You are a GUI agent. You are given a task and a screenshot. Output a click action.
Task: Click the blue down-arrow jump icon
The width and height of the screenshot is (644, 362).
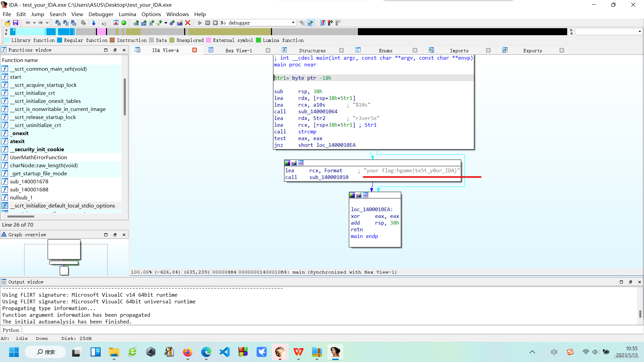coord(94,23)
